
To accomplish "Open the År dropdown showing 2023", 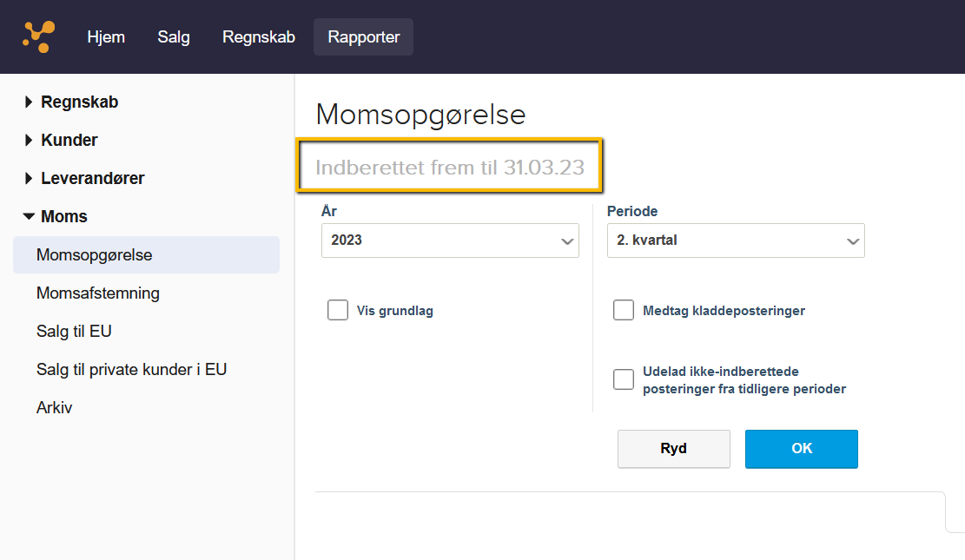I will tap(450, 240).
